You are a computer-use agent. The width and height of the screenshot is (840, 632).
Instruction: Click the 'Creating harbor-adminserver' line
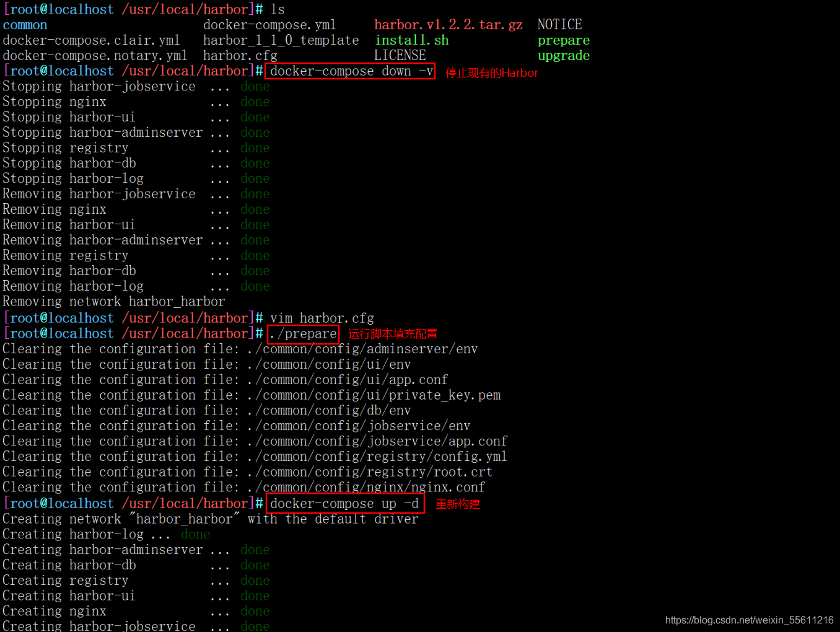[136, 550]
